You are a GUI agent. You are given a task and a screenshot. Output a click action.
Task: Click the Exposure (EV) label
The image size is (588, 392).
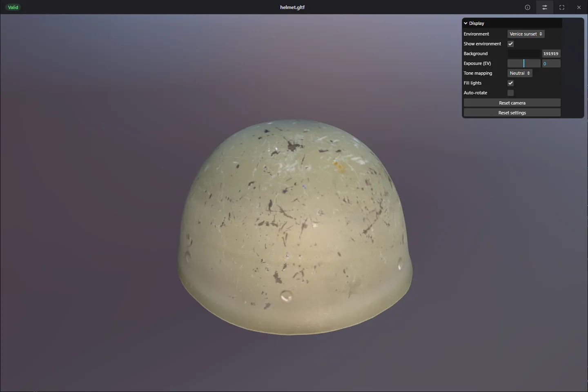point(477,63)
